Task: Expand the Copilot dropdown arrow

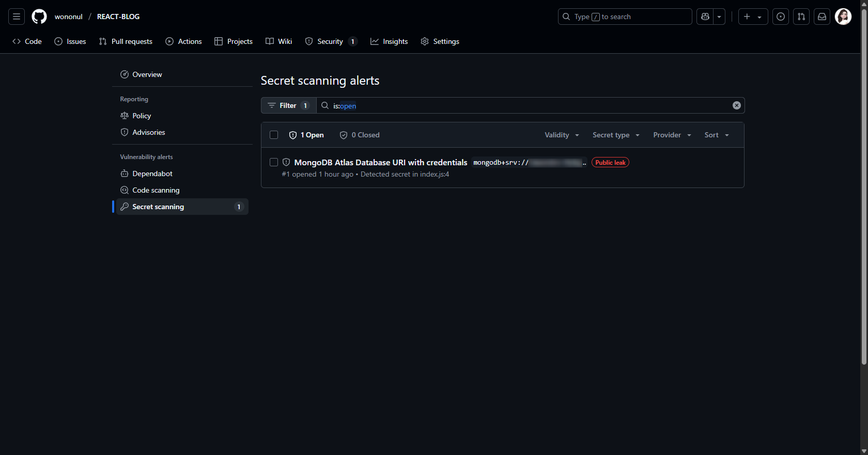Action: pyautogui.click(x=719, y=17)
